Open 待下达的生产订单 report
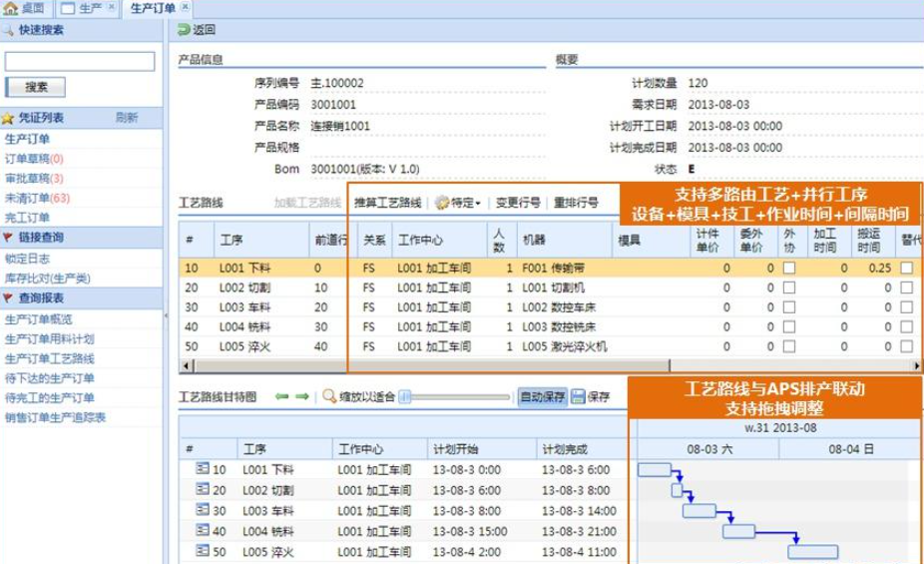This screenshot has width=924, height=564. (x=50, y=377)
